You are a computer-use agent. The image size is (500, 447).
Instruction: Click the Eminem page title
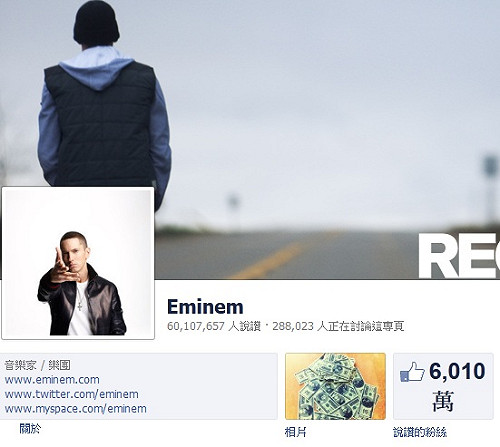[205, 307]
